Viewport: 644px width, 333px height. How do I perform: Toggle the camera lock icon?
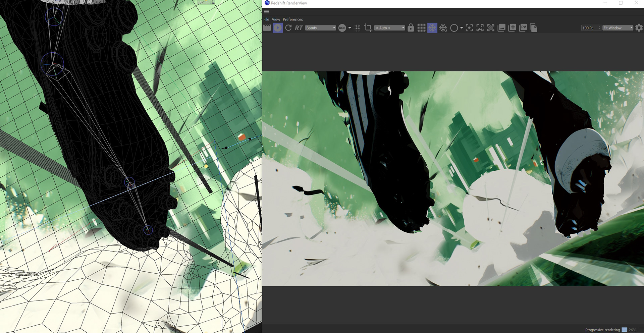point(411,28)
